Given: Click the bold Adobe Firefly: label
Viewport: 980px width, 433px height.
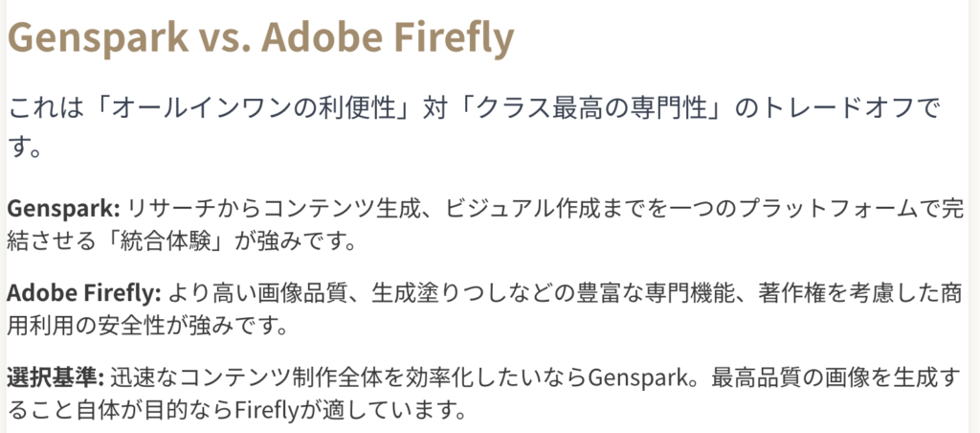Looking at the screenshot, I should point(84,293).
